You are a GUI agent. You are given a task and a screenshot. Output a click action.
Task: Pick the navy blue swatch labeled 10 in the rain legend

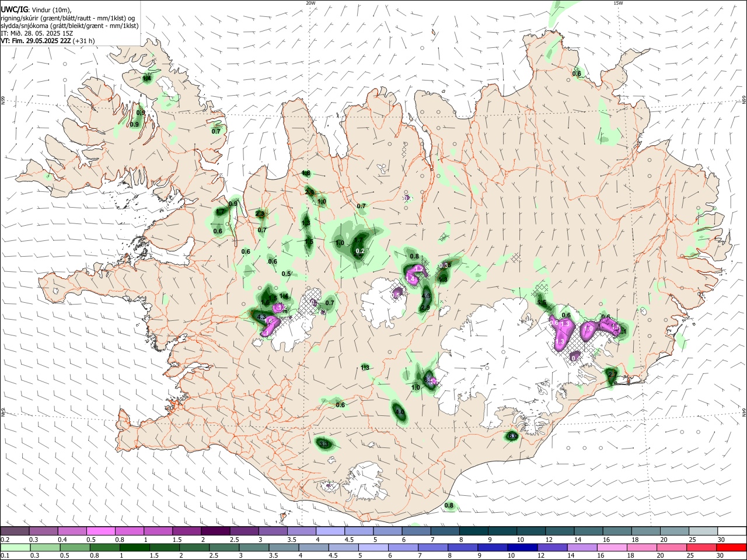[x=522, y=547]
